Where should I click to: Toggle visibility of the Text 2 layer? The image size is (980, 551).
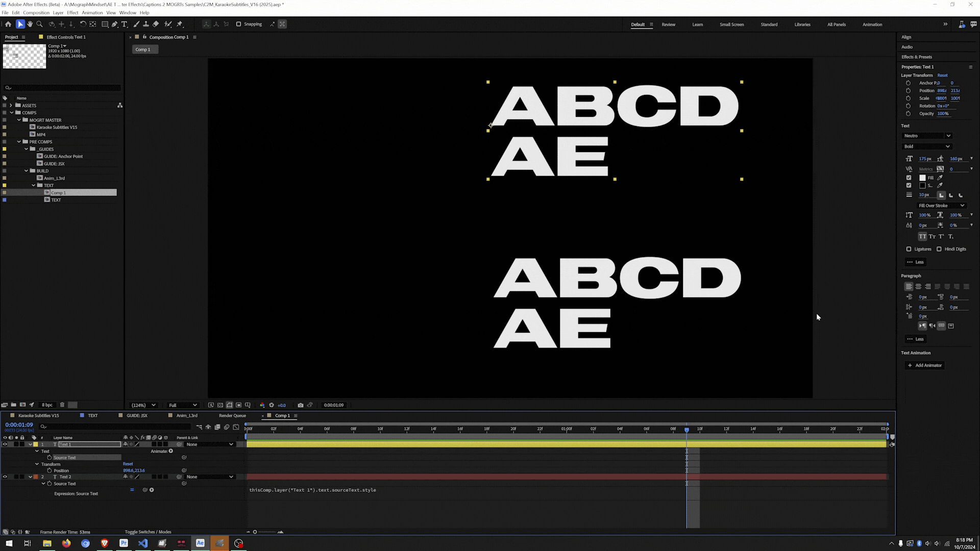click(5, 477)
